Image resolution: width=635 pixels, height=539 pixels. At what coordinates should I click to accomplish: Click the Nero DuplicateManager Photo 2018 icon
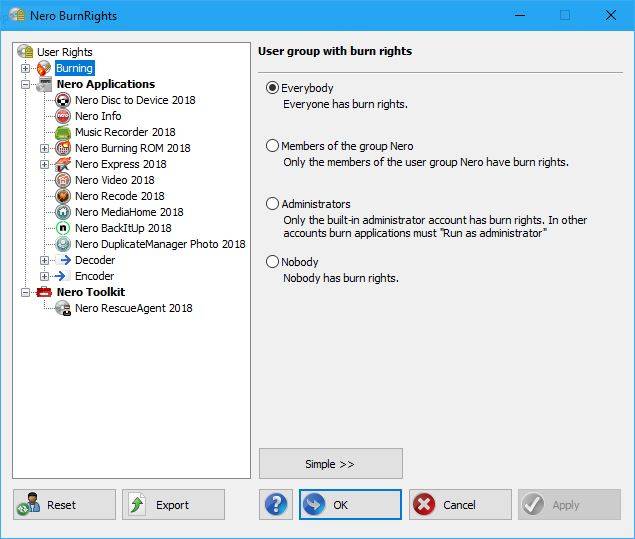tap(63, 244)
